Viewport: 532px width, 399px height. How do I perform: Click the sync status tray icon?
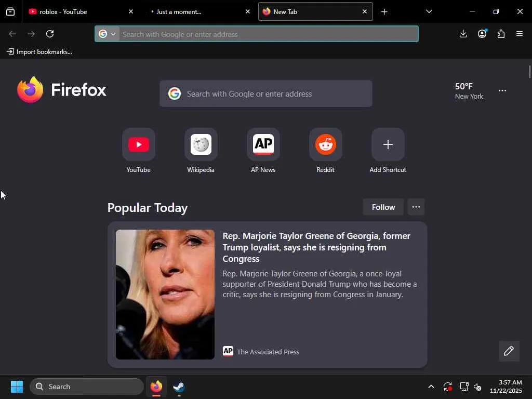447,387
